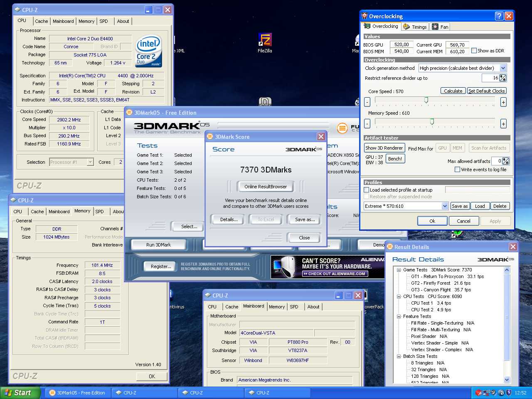
Task: Select CPU Test 1 tree row
Action: (x=431, y=303)
